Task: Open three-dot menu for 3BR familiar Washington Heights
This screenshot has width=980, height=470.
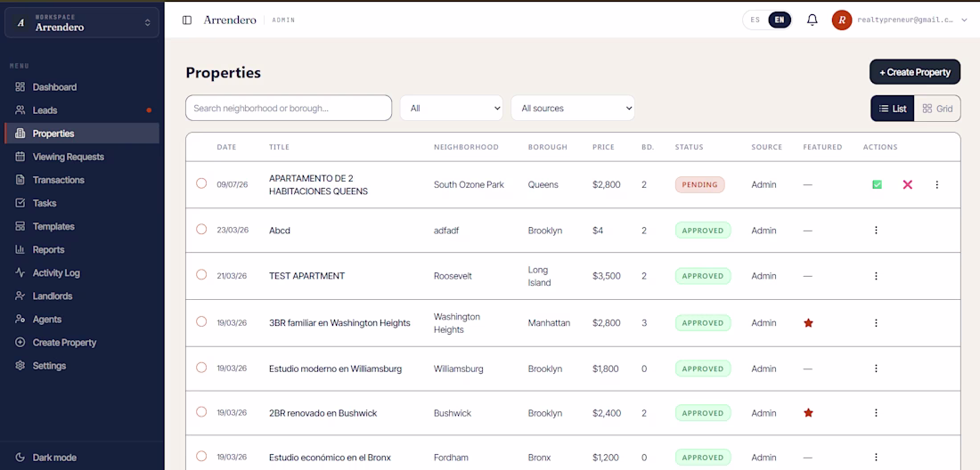Action: [x=876, y=323]
